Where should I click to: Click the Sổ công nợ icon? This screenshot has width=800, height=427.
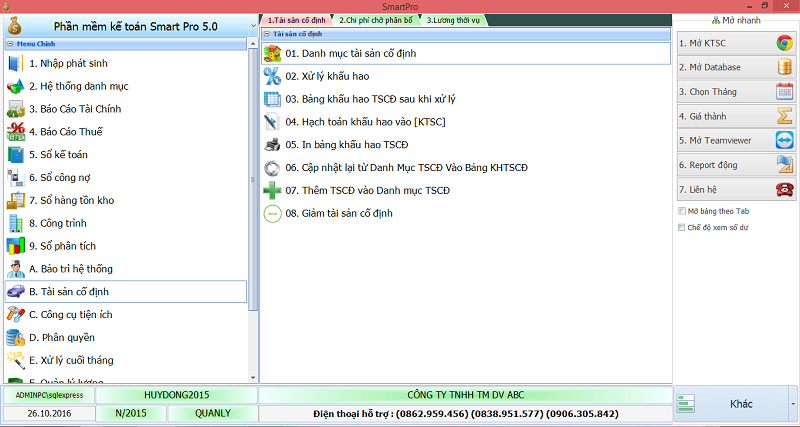[15, 178]
